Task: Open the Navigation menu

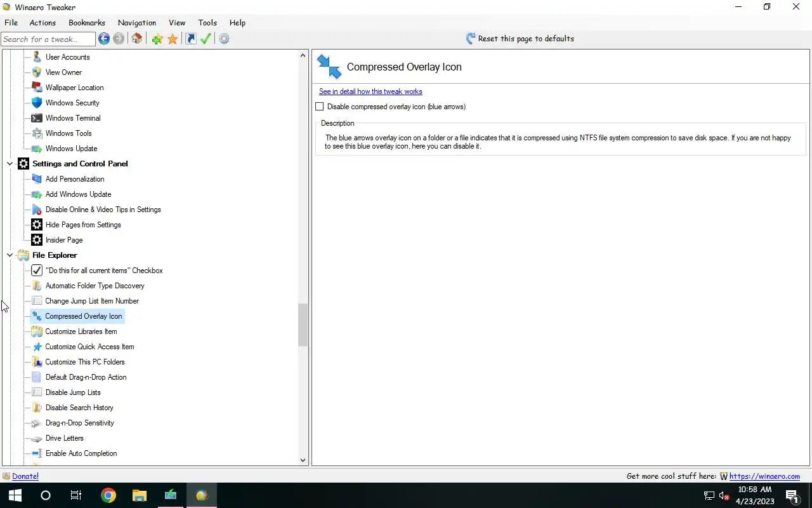Action: click(137, 22)
